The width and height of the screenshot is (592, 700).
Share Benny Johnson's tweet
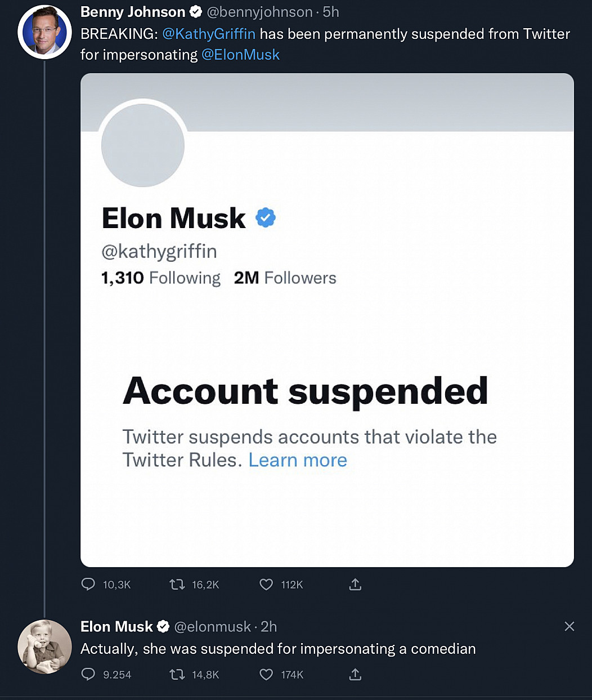[x=355, y=585]
